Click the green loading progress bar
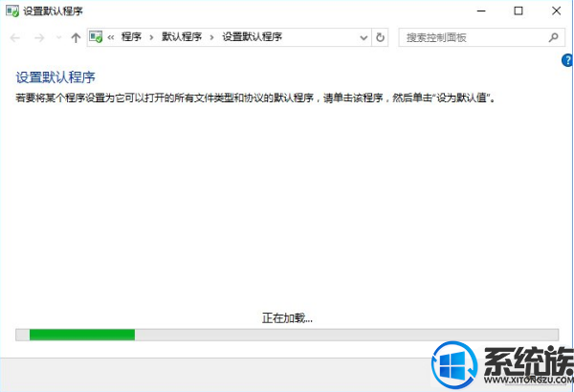 (x=287, y=335)
